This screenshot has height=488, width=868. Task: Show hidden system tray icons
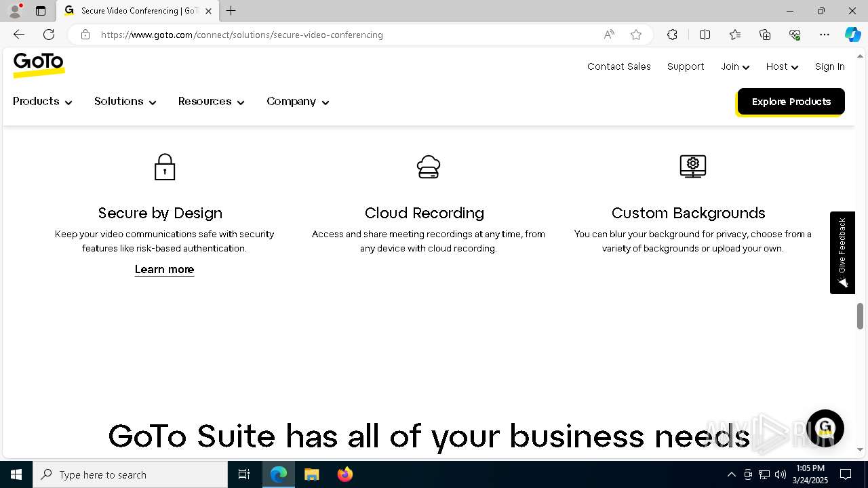coord(731,474)
